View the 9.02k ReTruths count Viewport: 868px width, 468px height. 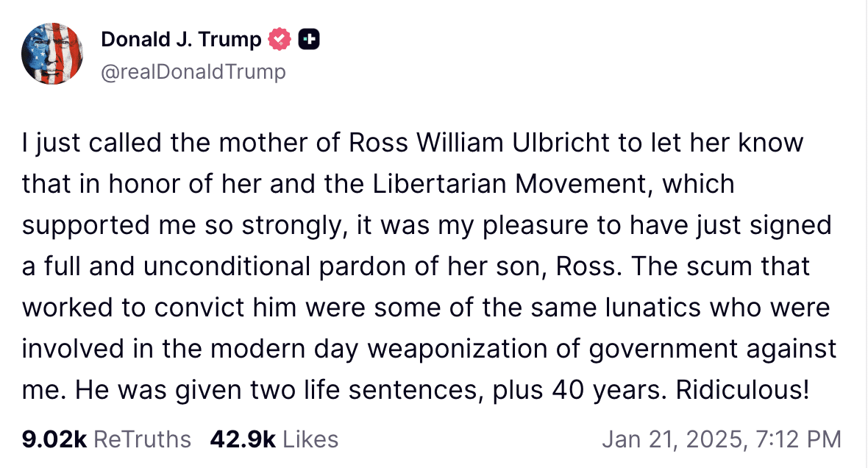[x=54, y=439]
